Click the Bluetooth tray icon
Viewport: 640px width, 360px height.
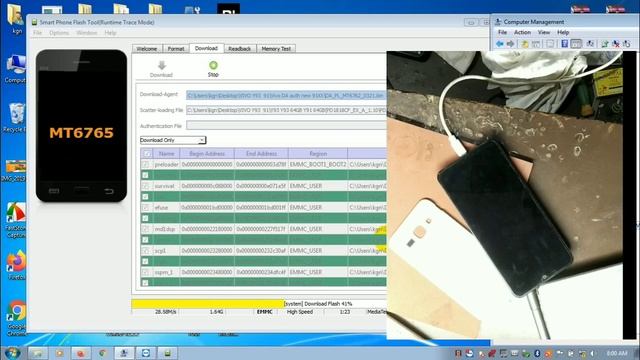(537, 353)
